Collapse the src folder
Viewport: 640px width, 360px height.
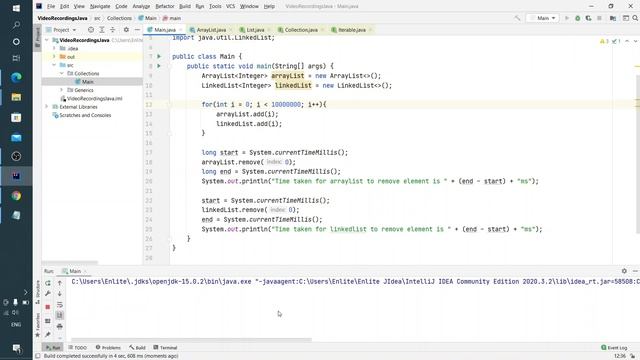[54, 65]
